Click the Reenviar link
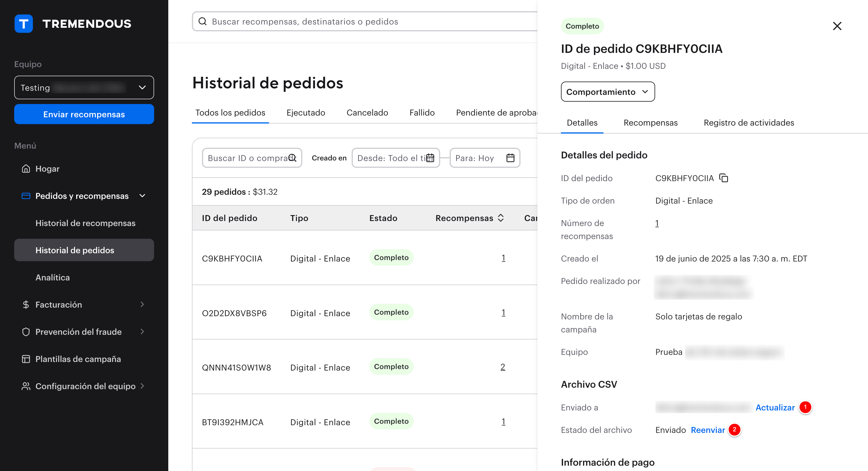868x471 pixels. (x=708, y=430)
